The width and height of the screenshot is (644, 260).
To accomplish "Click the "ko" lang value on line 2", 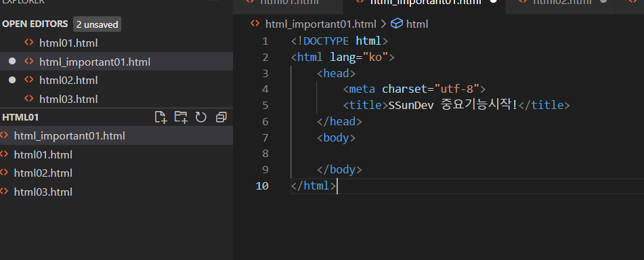I will tap(375, 57).
